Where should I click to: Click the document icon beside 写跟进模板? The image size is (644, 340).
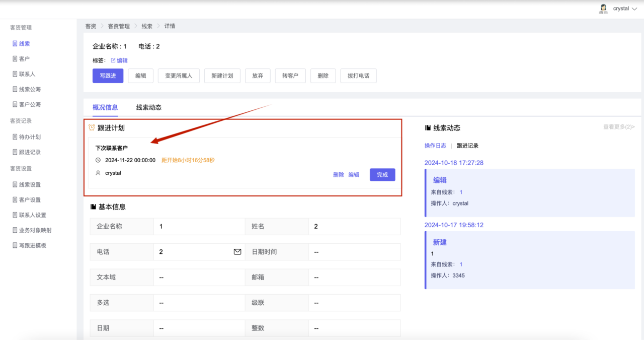[15, 245]
